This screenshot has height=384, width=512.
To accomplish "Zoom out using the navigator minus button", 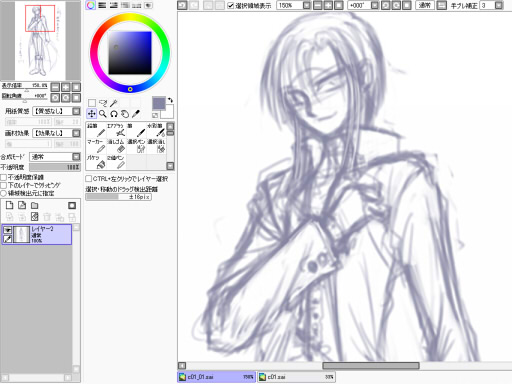I will coord(55,87).
